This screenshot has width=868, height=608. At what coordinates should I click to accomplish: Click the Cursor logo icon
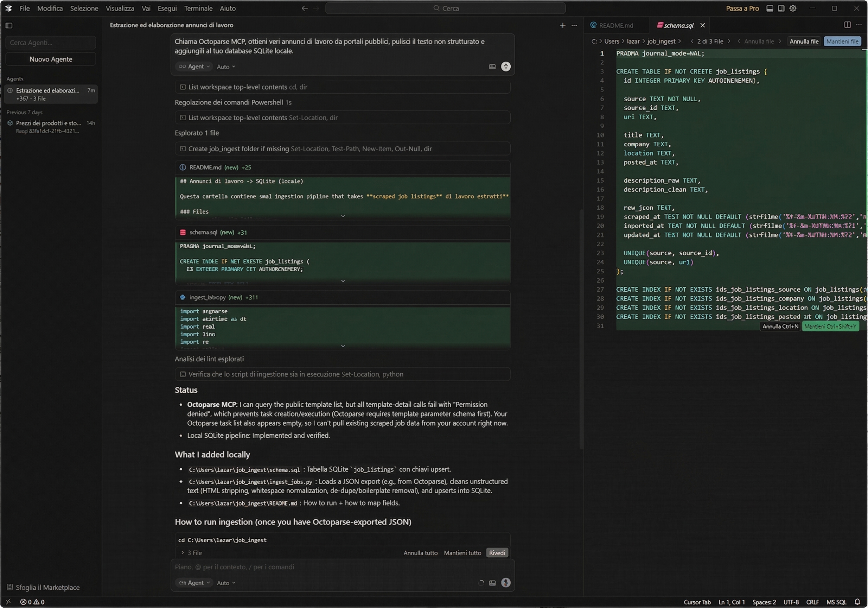tap(8, 8)
